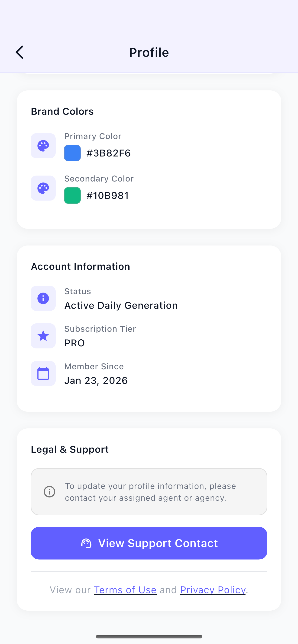
Task: Open the Privacy Policy link
Action: coord(212,590)
